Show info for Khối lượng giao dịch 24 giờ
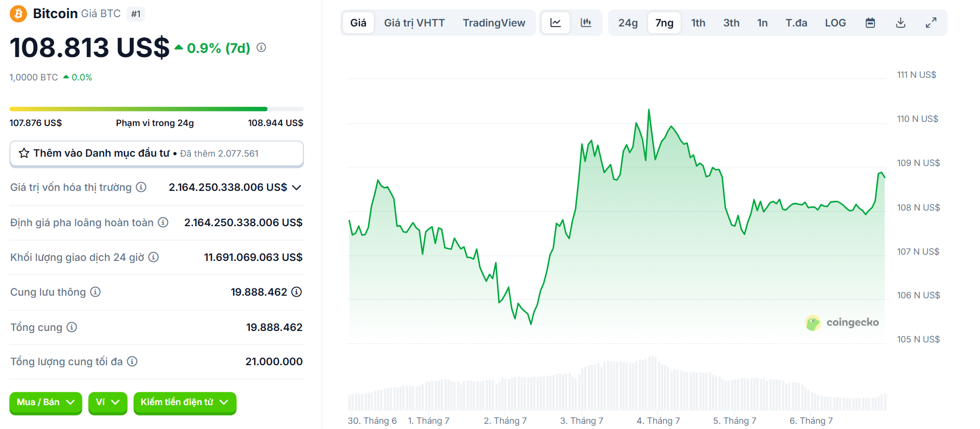Screen dimensions: 980x429 tap(154, 257)
